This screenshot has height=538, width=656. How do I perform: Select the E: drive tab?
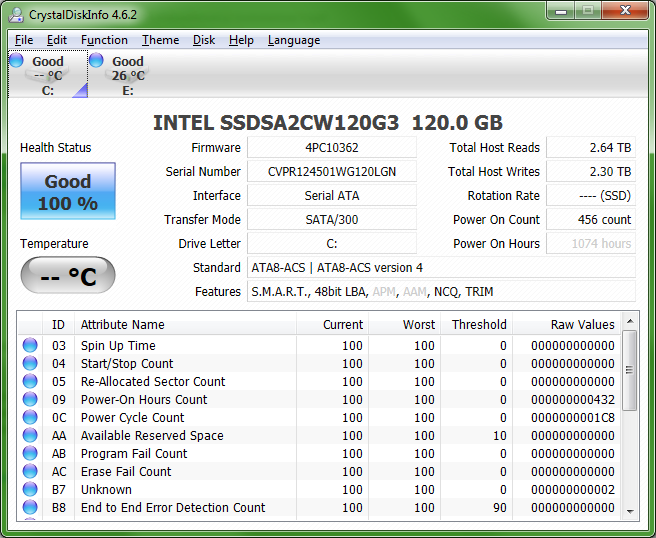(x=128, y=74)
